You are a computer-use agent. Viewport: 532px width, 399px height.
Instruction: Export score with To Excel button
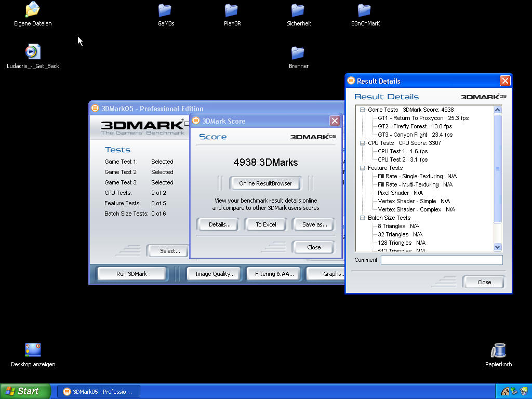[265, 224]
